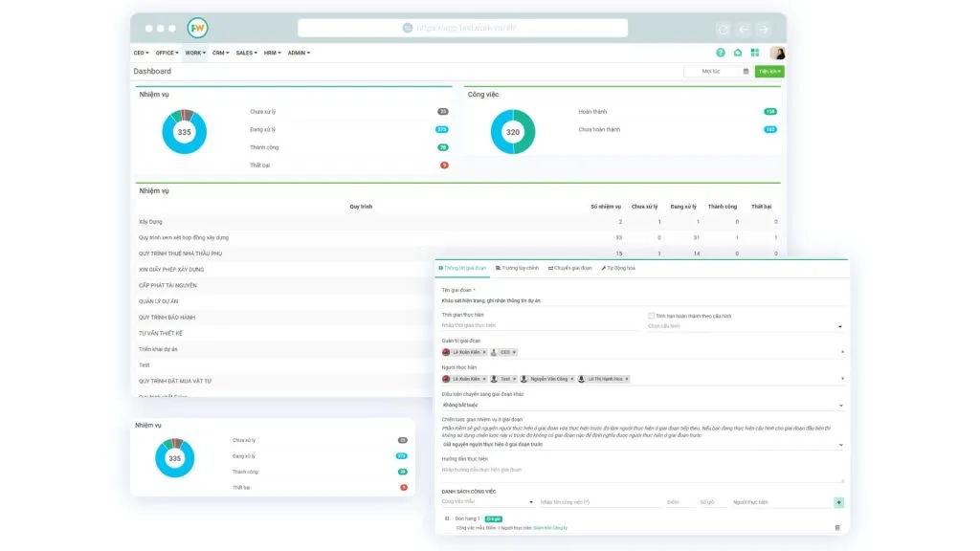Image resolution: width=980 pixels, height=551 pixels.
Task: Switch to Trường tùy chỉnh tab
Action: click(x=517, y=268)
